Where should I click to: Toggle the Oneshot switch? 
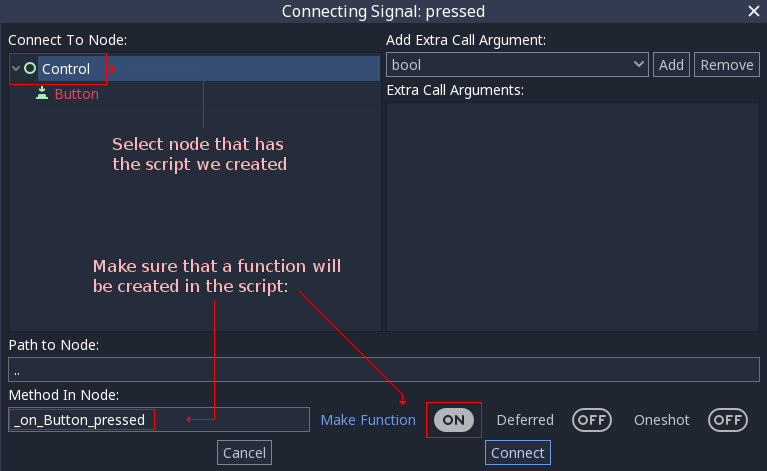[728, 420]
